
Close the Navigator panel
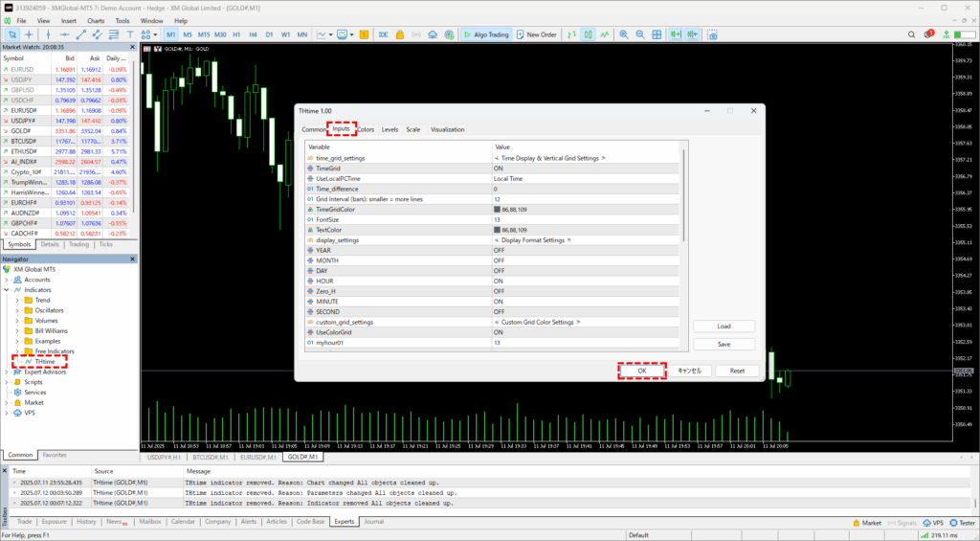pyautogui.click(x=132, y=259)
